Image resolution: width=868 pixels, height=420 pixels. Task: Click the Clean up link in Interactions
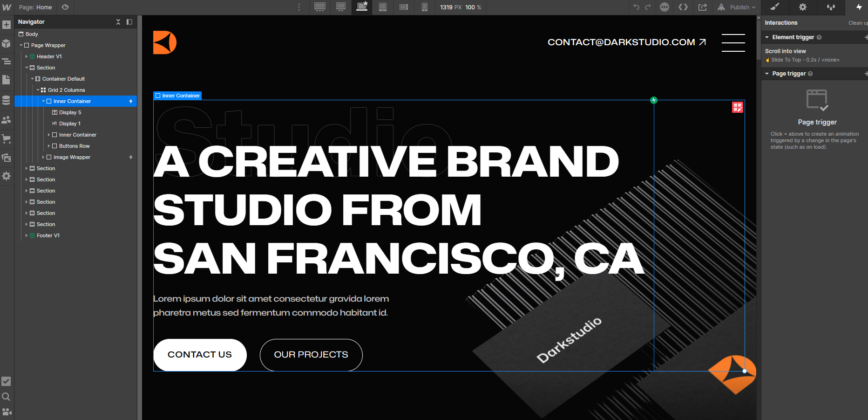[857, 22]
